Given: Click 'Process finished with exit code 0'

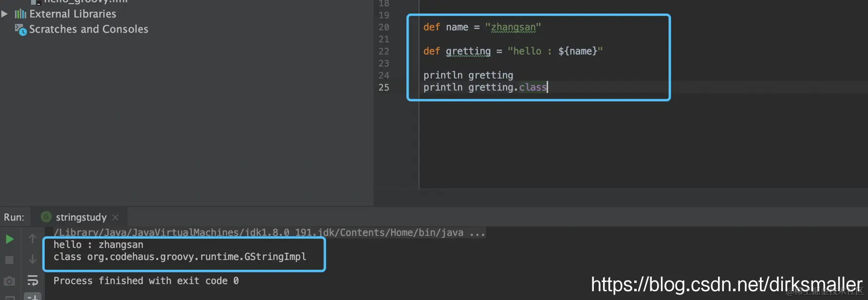Looking at the screenshot, I should (x=146, y=281).
